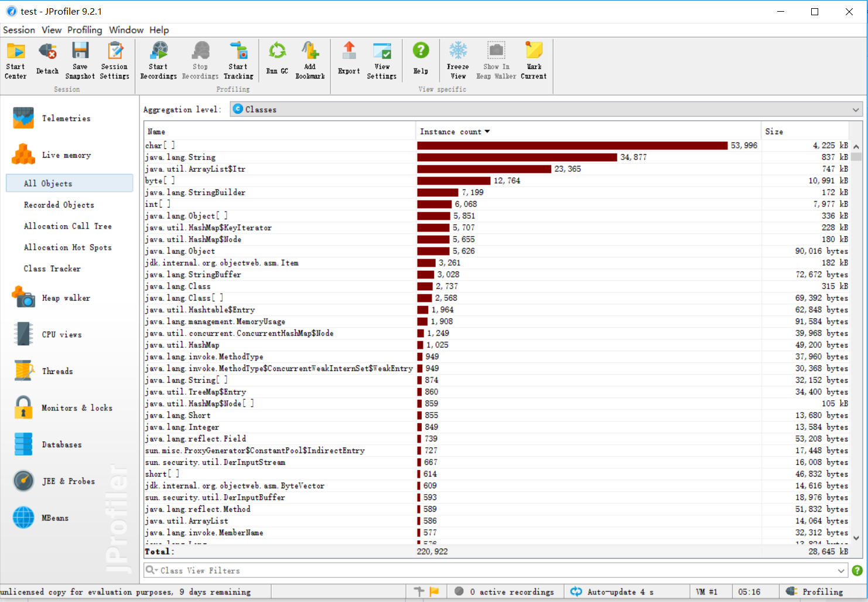
Task: Click the status bar bookmark flag icon
Action: point(434,591)
